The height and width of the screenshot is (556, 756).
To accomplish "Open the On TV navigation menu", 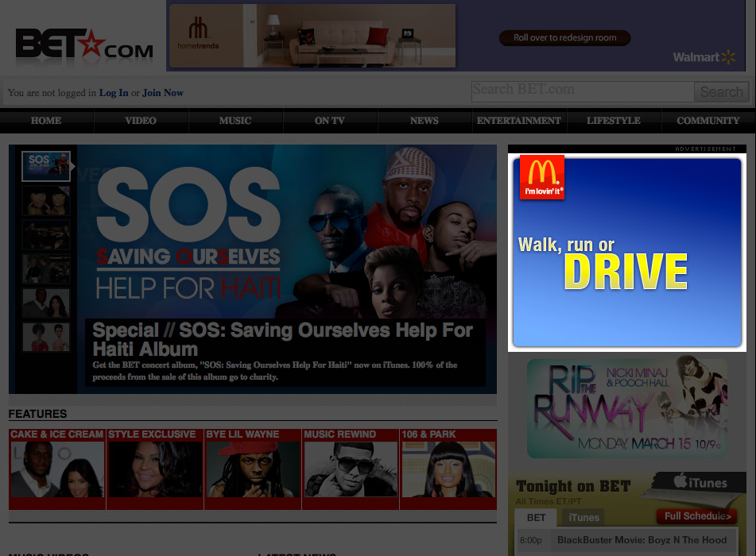I will (329, 121).
